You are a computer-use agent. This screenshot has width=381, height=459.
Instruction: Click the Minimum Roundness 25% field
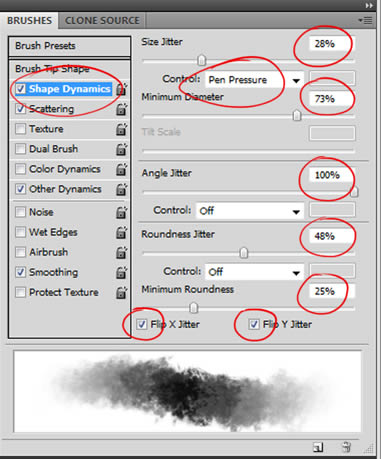click(x=332, y=291)
